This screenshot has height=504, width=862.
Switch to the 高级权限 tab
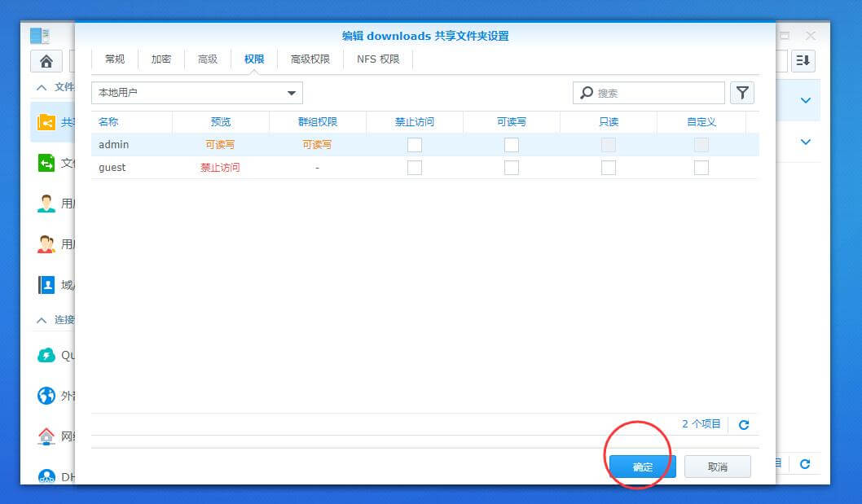[310, 59]
